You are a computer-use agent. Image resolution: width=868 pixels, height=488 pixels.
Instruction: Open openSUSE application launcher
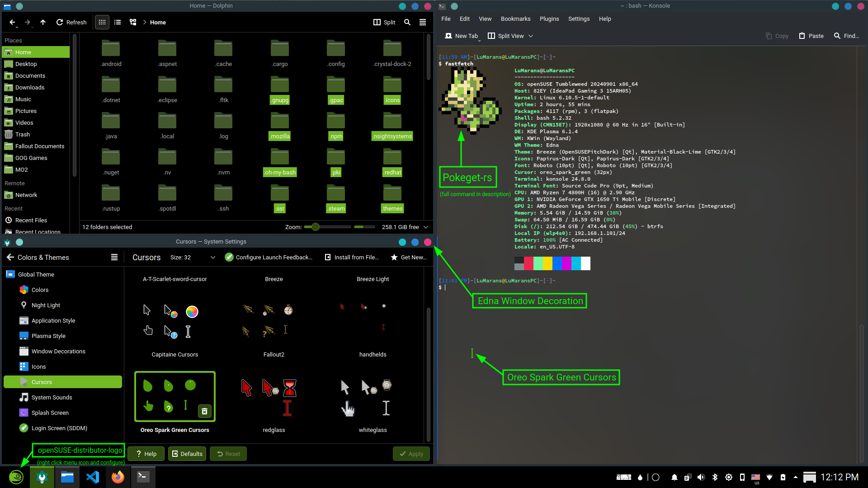[16, 477]
